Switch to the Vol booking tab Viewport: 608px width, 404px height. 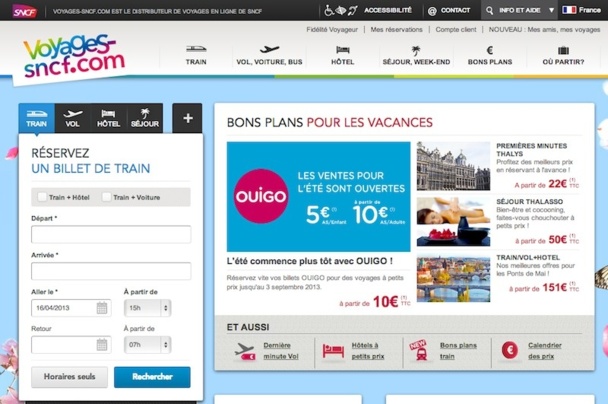(x=73, y=118)
